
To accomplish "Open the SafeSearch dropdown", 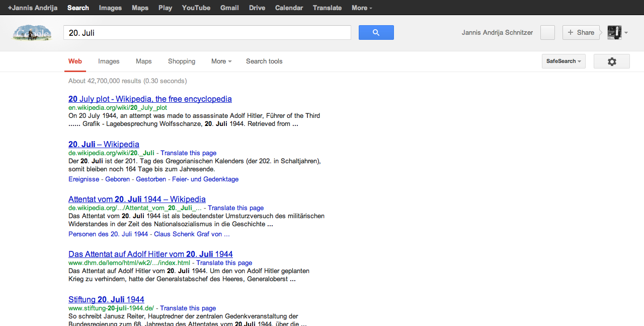I will pos(563,61).
